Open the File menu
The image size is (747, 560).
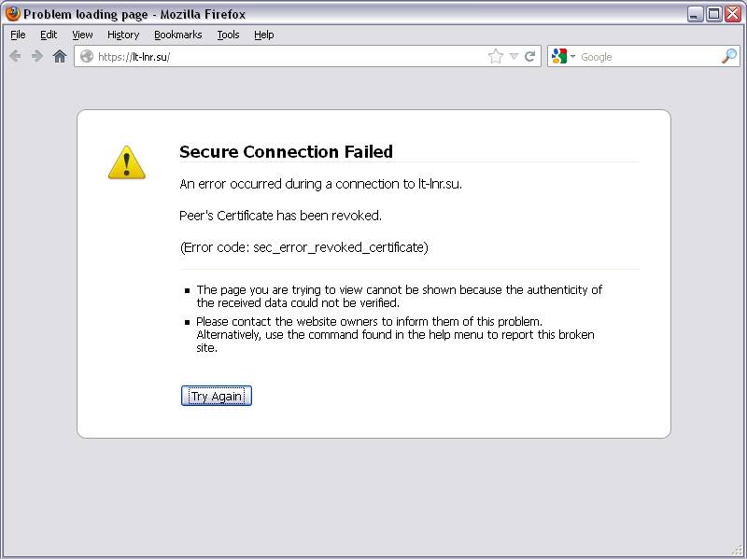coord(18,35)
